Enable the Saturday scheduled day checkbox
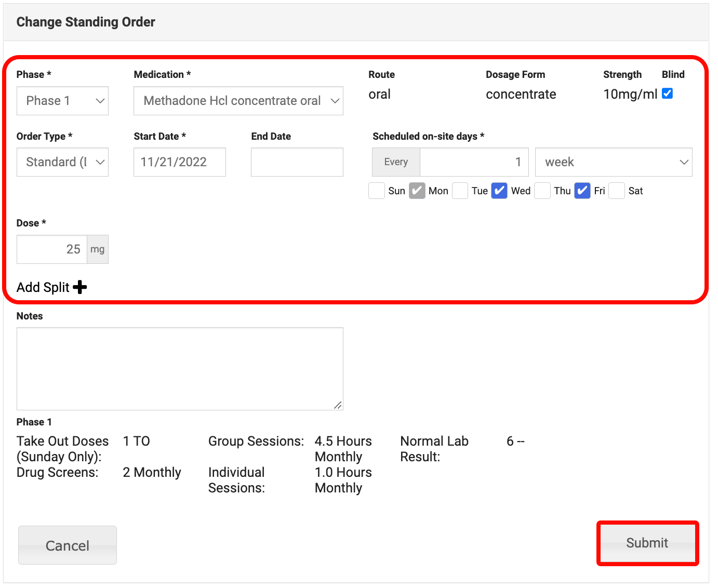This screenshot has width=718, height=588. click(x=616, y=191)
